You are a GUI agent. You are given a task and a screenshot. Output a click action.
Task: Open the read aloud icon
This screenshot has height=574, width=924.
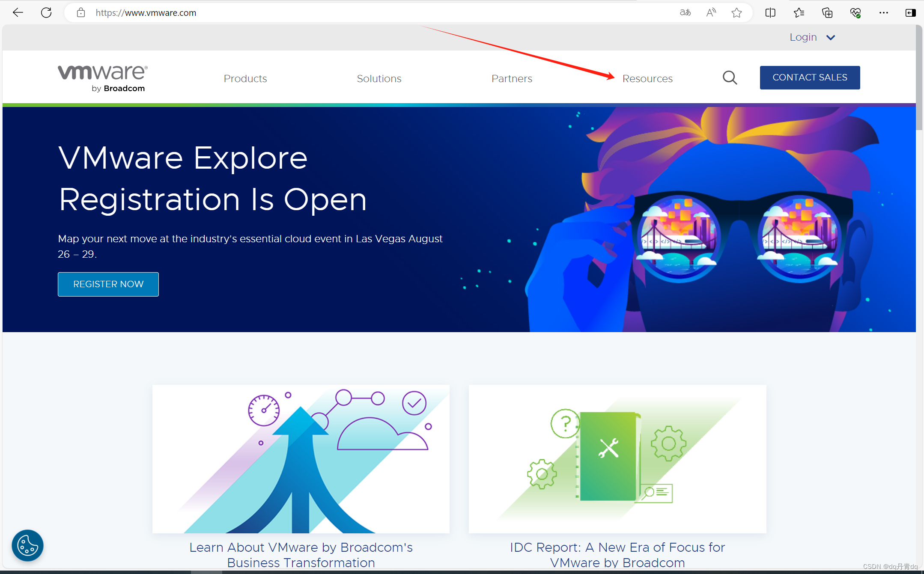pyautogui.click(x=711, y=12)
